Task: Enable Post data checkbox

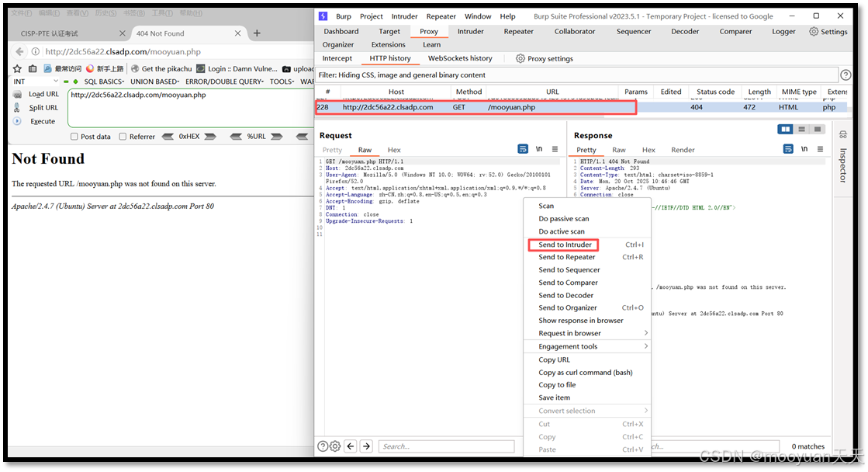Action: point(74,137)
